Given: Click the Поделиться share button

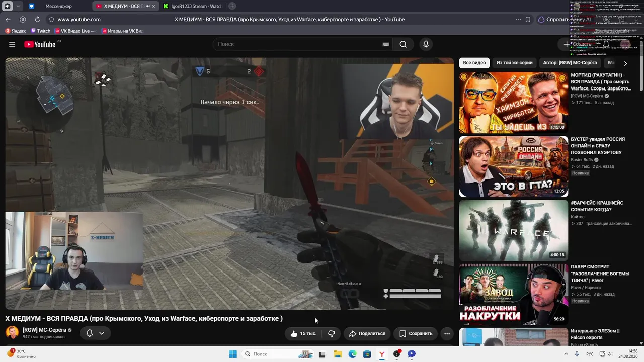Looking at the screenshot, I should pos(367,333).
